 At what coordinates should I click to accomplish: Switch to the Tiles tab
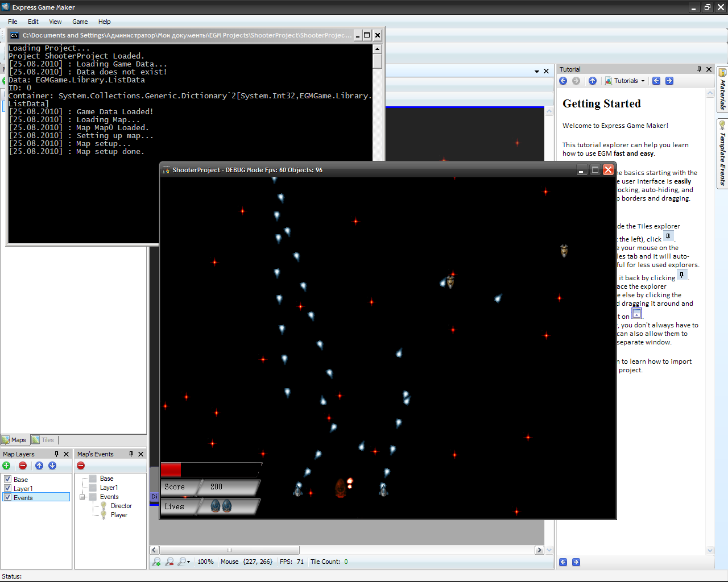(x=43, y=440)
